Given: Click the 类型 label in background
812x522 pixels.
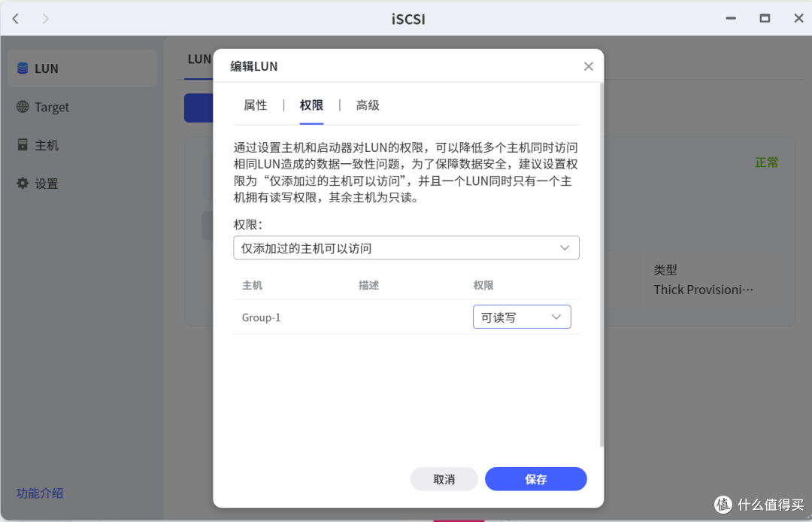Looking at the screenshot, I should [x=665, y=270].
